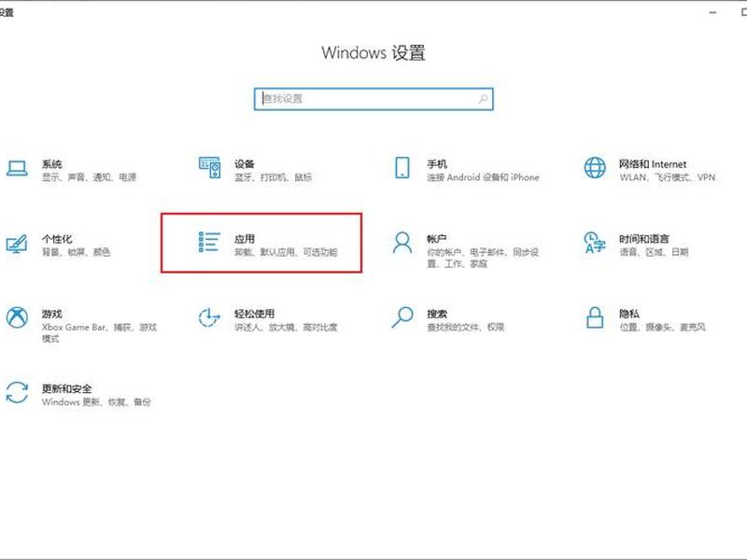
Task: Click the person icon beside 帐户
Action: pyautogui.click(x=402, y=243)
